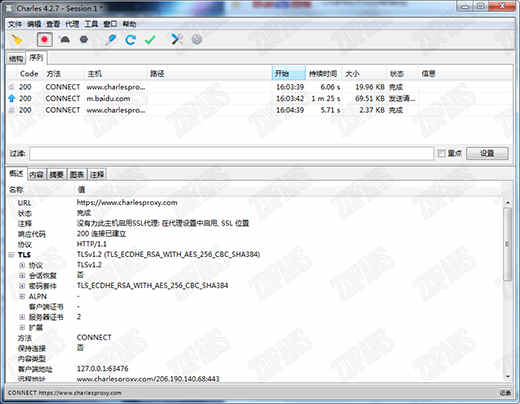Open the Tools wrench icon
This screenshot has height=404, width=520.
click(177, 39)
